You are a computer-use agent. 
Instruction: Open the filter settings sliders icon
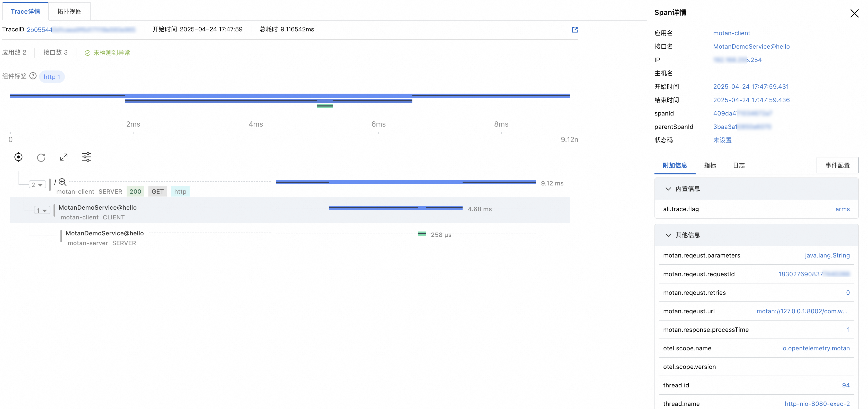pos(86,157)
